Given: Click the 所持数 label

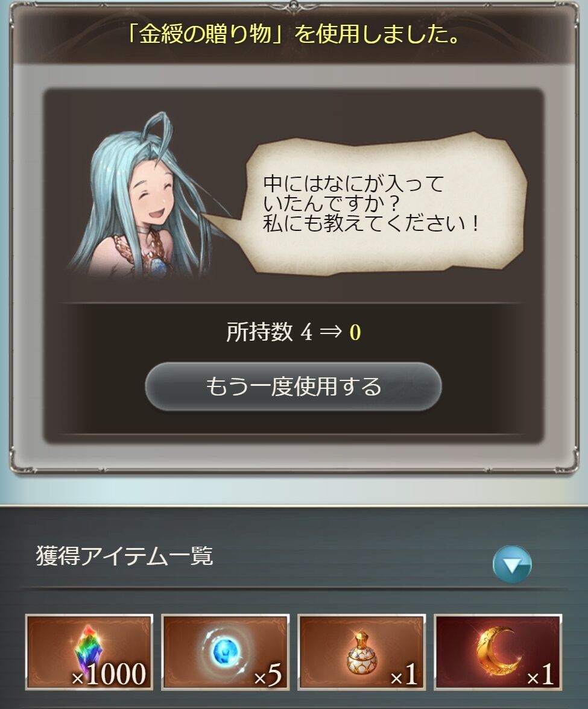Looking at the screenshot, I should (259, 332).
